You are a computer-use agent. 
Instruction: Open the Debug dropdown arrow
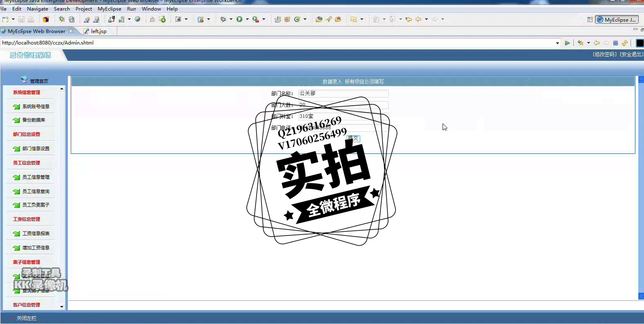point(231,19)
